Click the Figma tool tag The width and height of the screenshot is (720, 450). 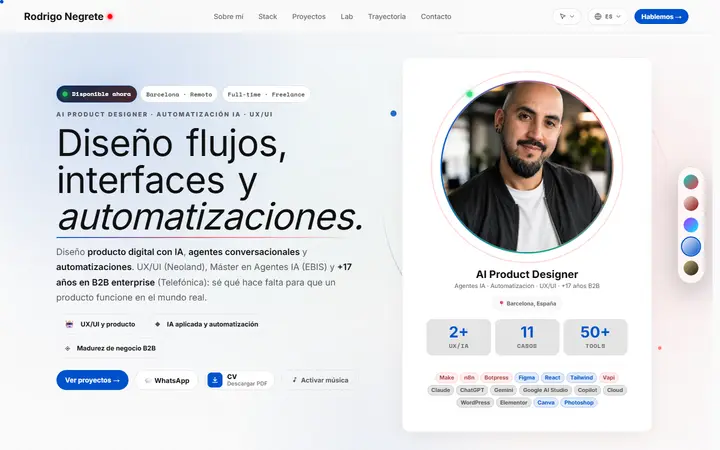527,377
